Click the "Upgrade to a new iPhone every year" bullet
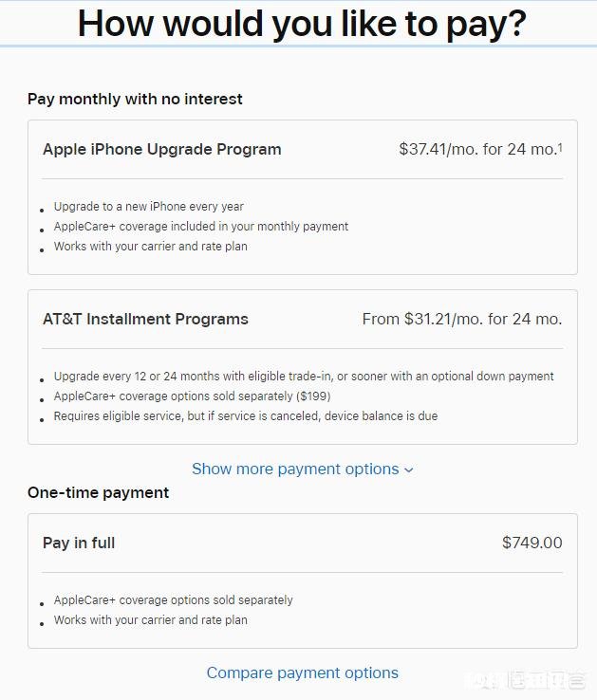The width and height of the screenshot is (597, 700). (149, 207)
